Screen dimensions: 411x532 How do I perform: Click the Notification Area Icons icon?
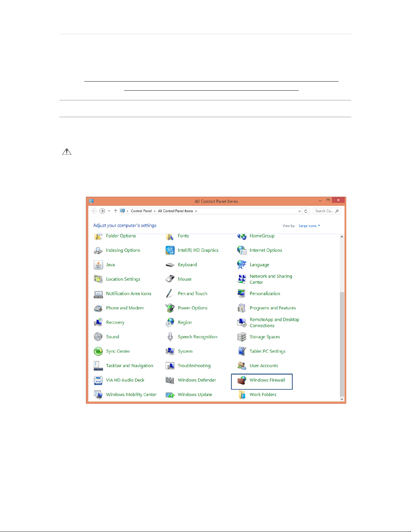(x=98, y=294)
